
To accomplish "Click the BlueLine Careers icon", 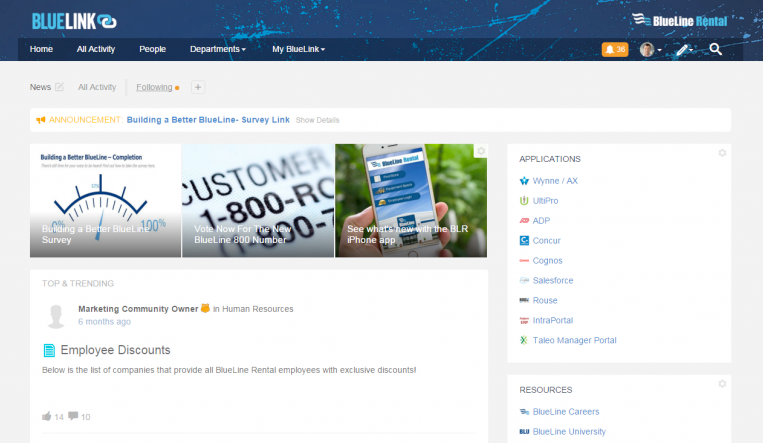I will click(x=524, y=412).
